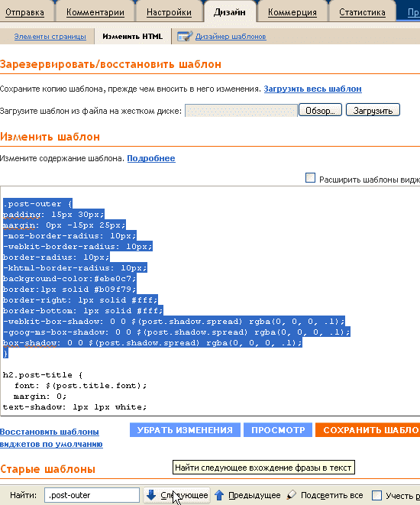Click the margin: 0; code line
Screen dimensions: 420x505
click(40, 397)
